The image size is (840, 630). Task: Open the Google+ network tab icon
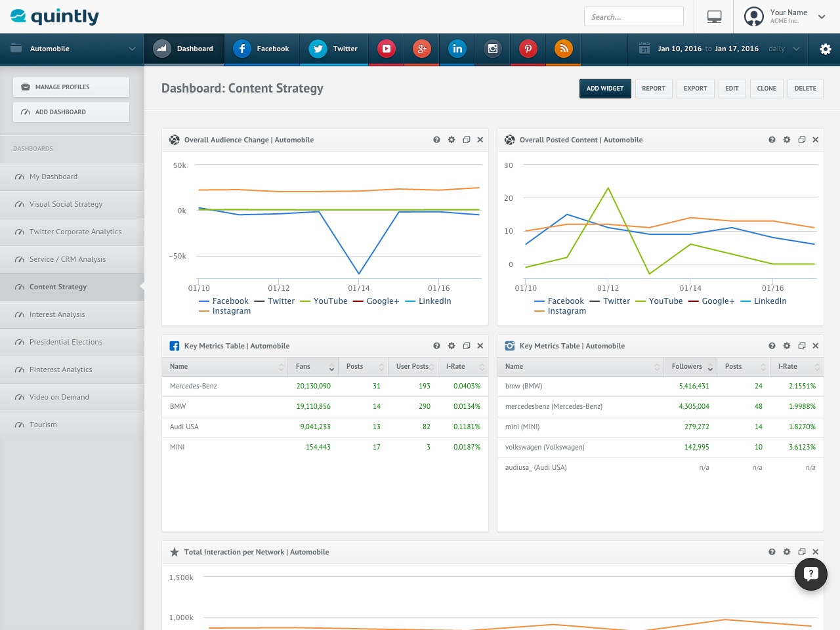(x=422, y=49)
